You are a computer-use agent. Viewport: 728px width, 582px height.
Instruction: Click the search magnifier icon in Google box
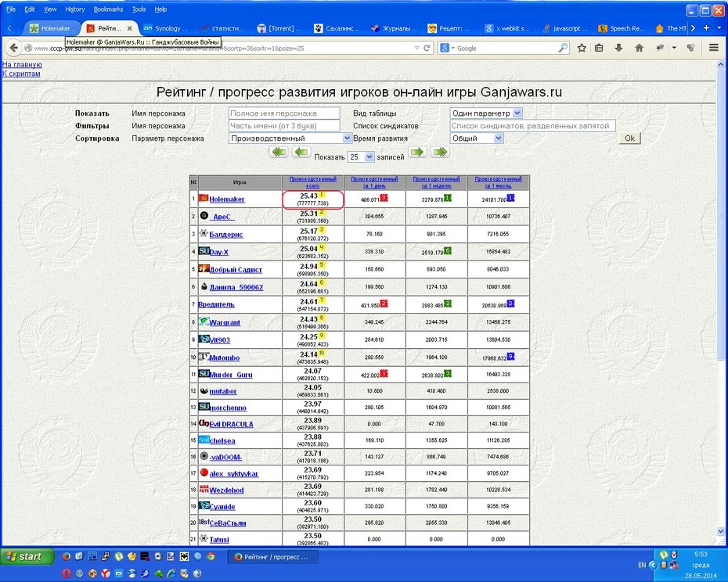[x=562, y=48]
